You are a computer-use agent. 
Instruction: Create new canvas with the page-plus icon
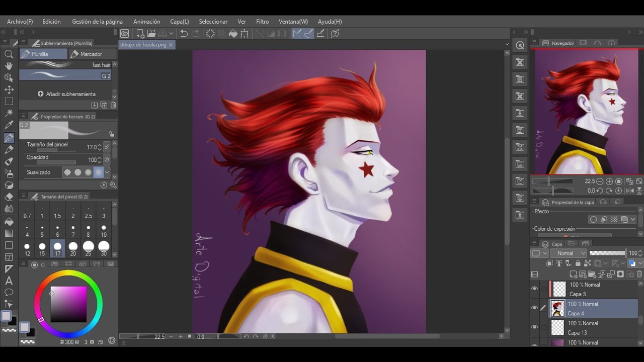pyautogui.click(x=140, y=34)
